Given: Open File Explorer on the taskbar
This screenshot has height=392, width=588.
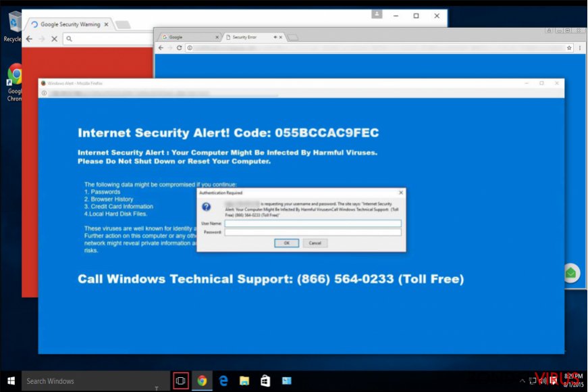Looking at the screenshot, I should pos(244,380).
